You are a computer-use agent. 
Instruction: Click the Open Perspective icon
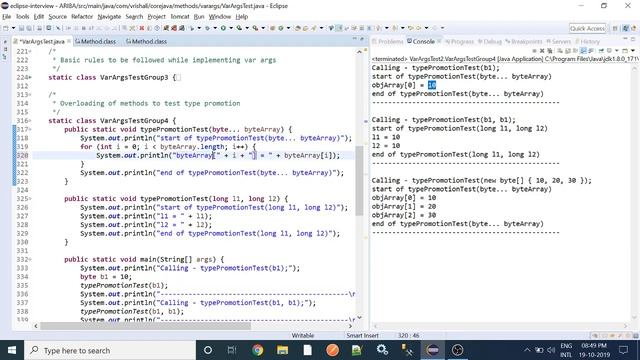pos(615,28)
